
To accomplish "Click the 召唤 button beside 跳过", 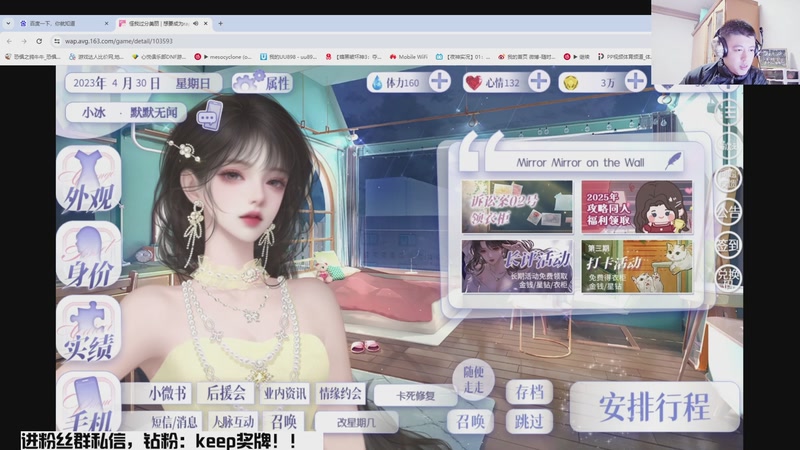I will point(470,421).
